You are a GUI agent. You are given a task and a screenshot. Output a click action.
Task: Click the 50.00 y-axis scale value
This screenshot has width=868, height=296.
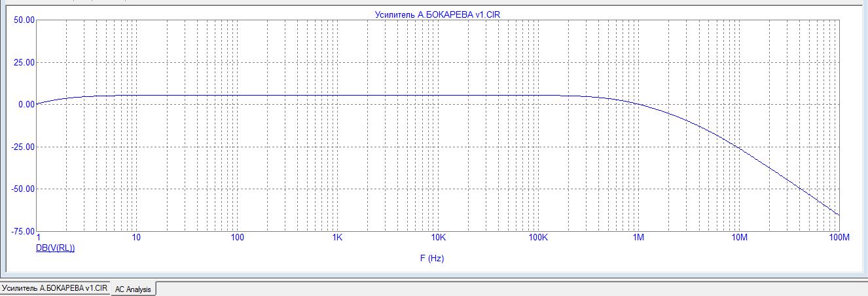24,20
